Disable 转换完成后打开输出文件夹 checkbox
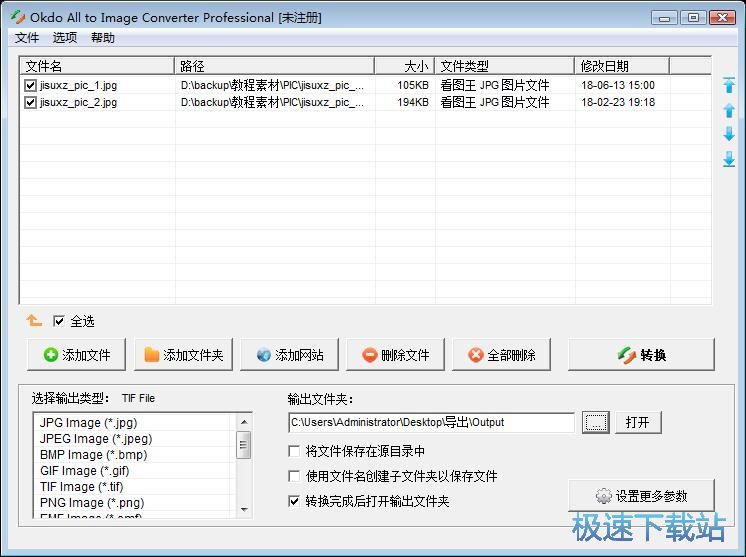 [294, 500]
